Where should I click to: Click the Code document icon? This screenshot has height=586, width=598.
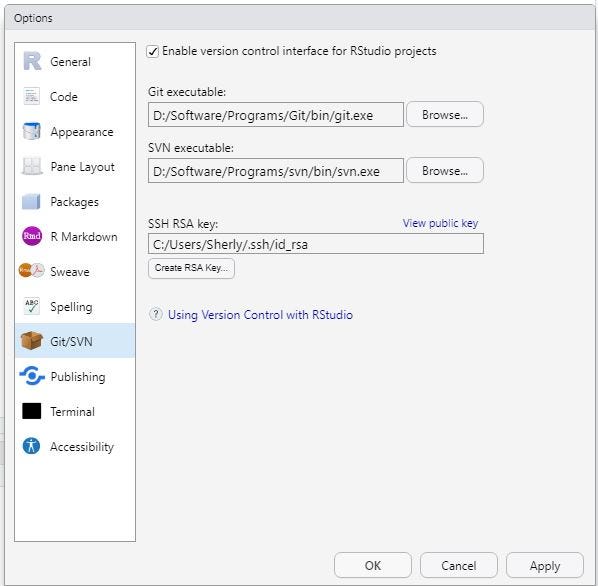point(31,96)
